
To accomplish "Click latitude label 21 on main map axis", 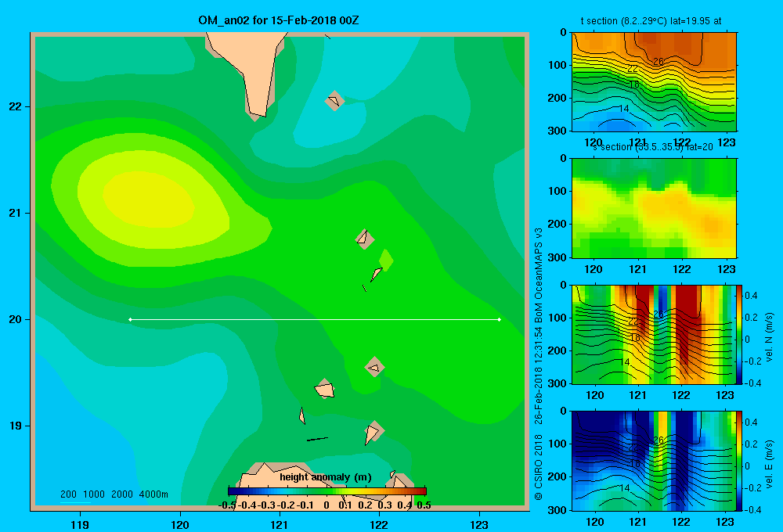I will click(15, 213).
